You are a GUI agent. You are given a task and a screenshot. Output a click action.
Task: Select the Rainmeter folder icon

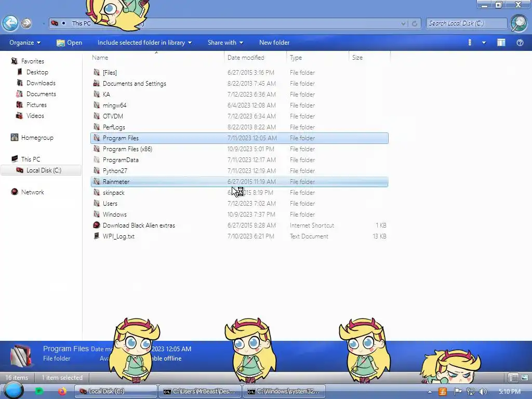(97, 181)
